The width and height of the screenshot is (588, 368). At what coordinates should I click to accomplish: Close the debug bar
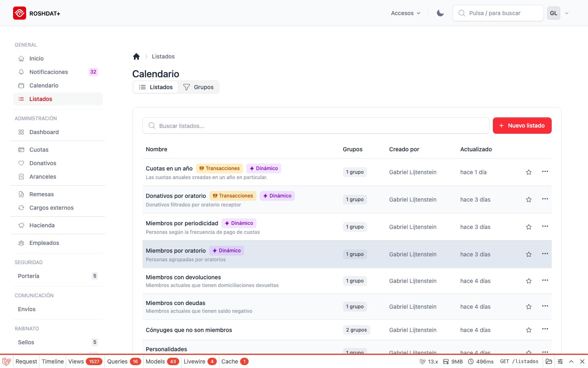[x=582, y=361]
